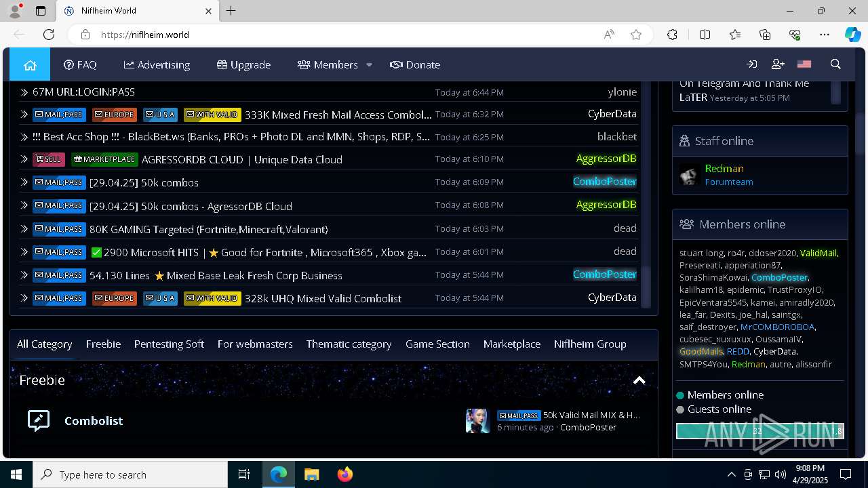Viewport: 868px width, 488px height.
Task: Select the Niflheim Group tab
Action: click(590, 344)
